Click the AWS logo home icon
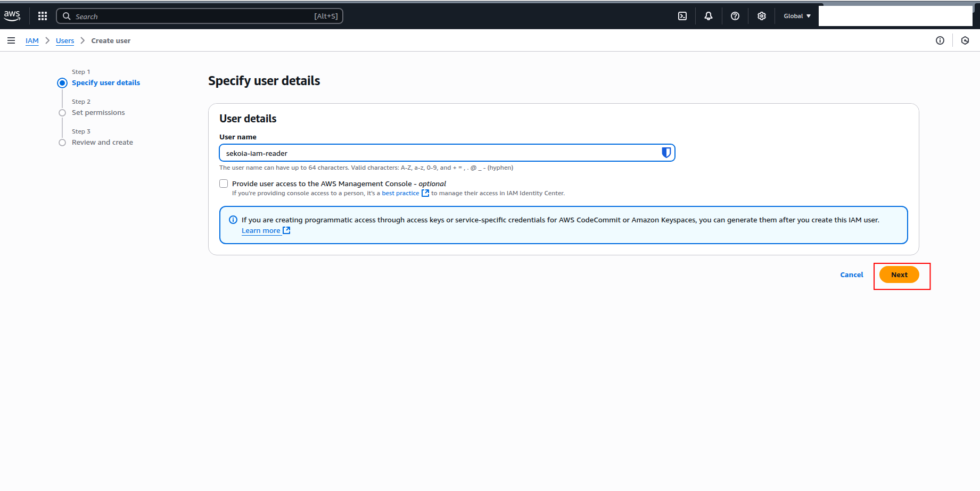This screenshot has height=491, width=980. (x=12, y=16)
